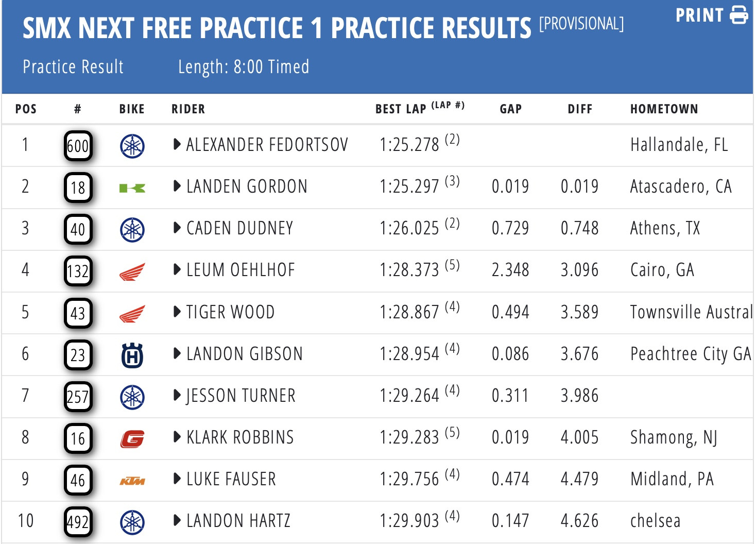Click Honda wing logo for Leum Oehlhof
Screen dimensions: 756x544
pyautogui.click(x=132, y=271)
